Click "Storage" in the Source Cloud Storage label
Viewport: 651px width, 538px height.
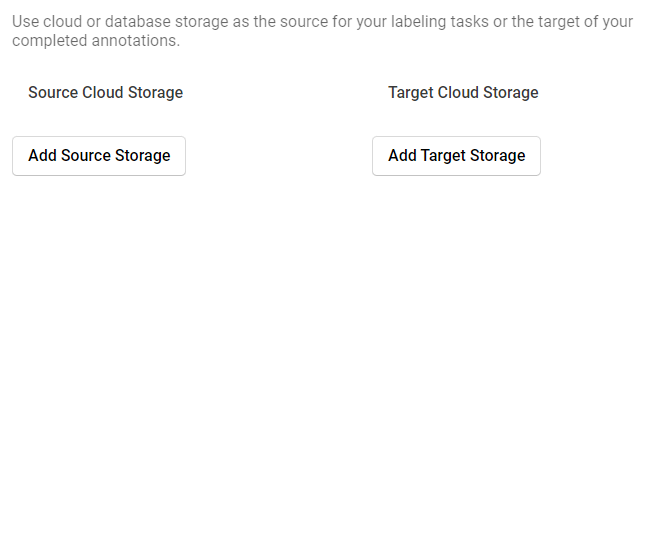[155, 93]
